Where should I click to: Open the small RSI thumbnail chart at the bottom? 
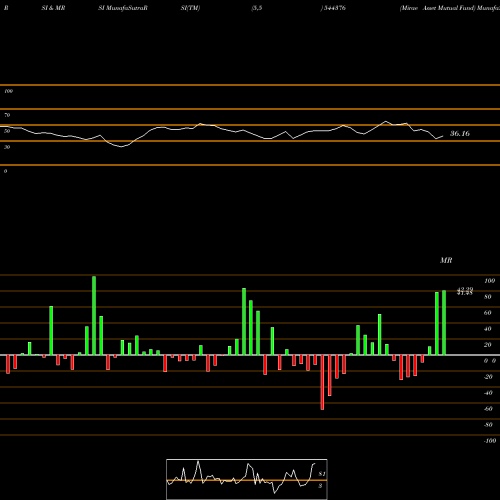tap(247, 479)
